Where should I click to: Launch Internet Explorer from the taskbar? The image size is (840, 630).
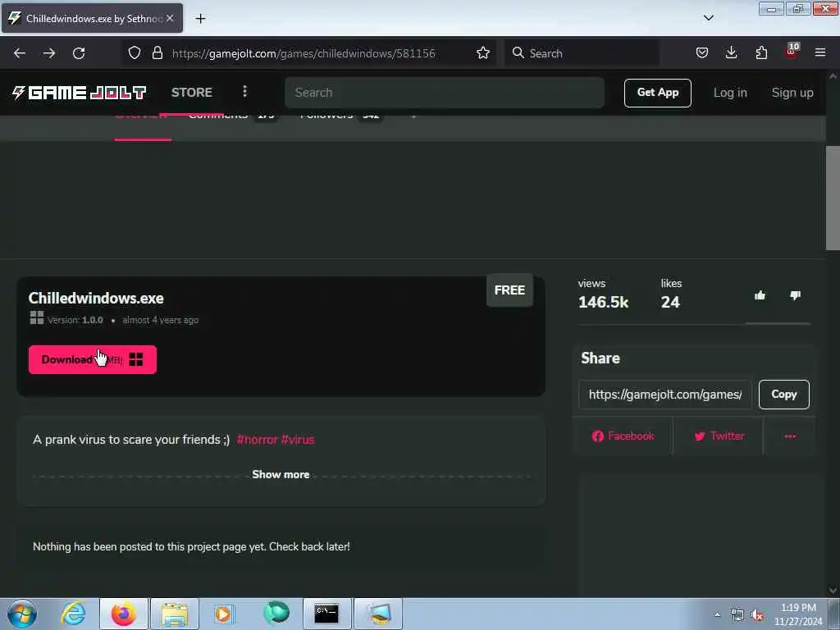[x=73, y=614]
